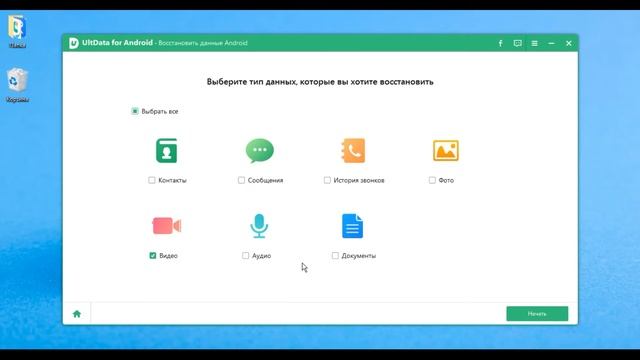Click the red Video camera icon
This screenshot has width=640, height=360.
(x=167, y=226)
